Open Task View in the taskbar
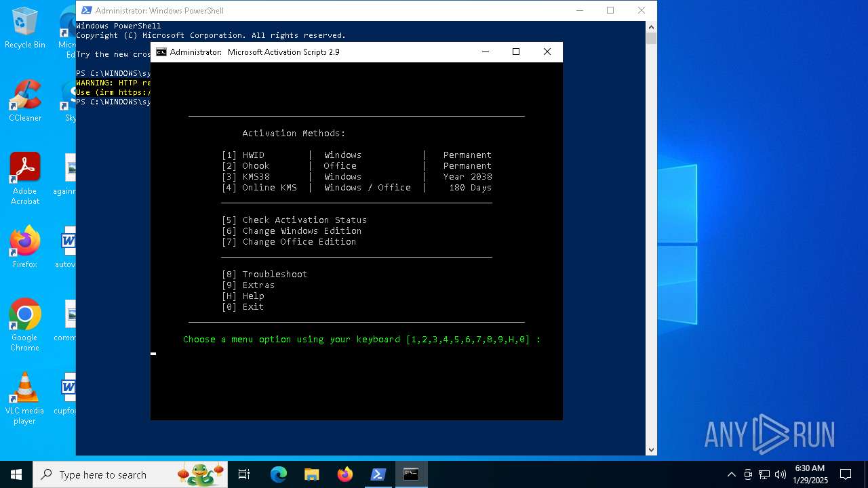The height and width of the screenshot is (488, 868). pos(244,474)
